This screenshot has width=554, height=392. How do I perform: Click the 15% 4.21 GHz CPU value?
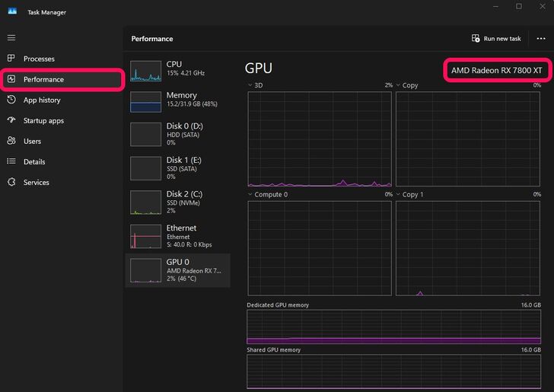click(186, 73)
